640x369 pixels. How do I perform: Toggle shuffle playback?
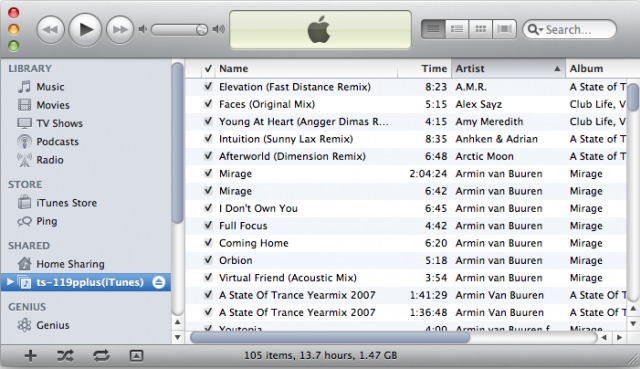point(65,356)
